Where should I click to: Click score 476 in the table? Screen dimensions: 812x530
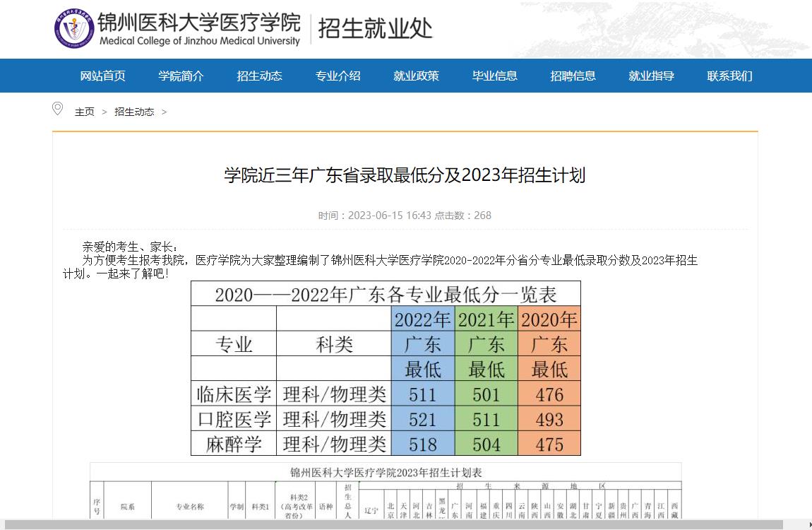pos(549,394)
